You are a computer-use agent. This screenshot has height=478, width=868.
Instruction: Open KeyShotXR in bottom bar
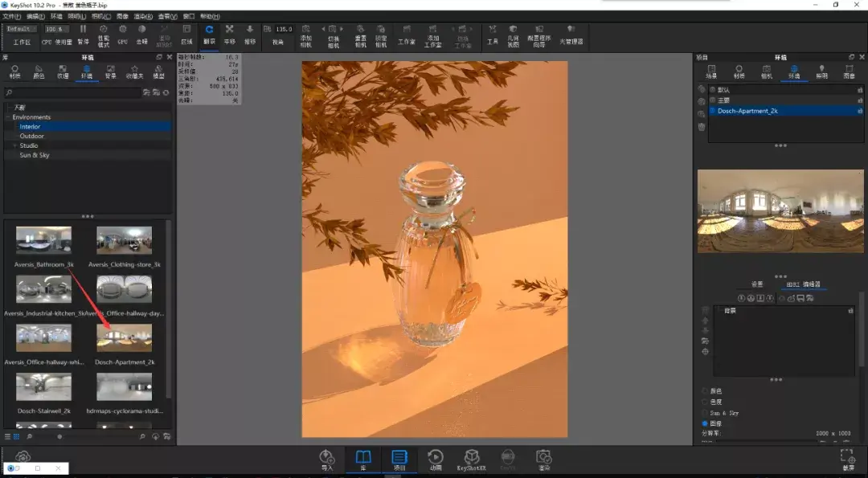(472, 460)
